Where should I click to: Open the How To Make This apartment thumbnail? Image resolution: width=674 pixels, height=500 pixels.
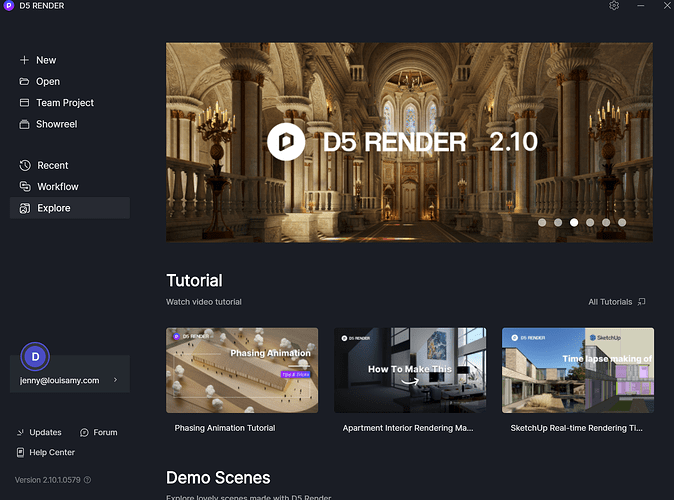410,370
